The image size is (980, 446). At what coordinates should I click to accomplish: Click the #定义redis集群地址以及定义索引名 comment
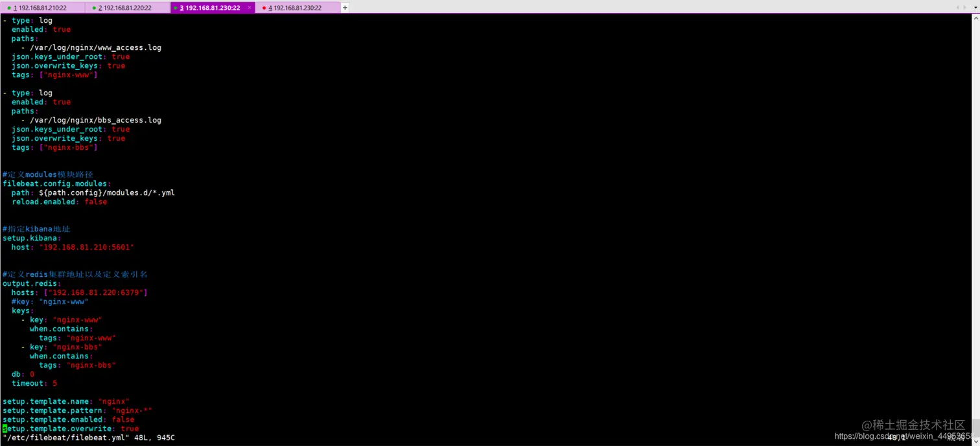[x=75, y=274]
